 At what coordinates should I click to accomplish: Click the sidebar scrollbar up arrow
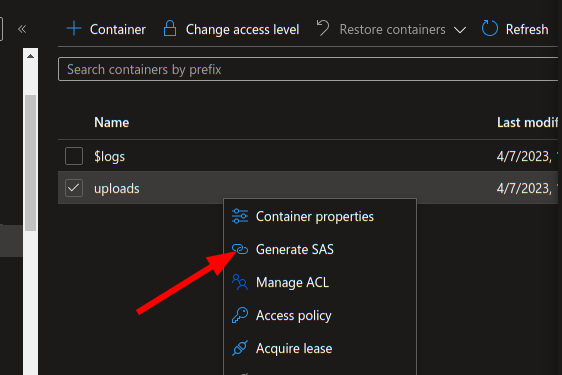pyautogui.click(x=30, y=56)
